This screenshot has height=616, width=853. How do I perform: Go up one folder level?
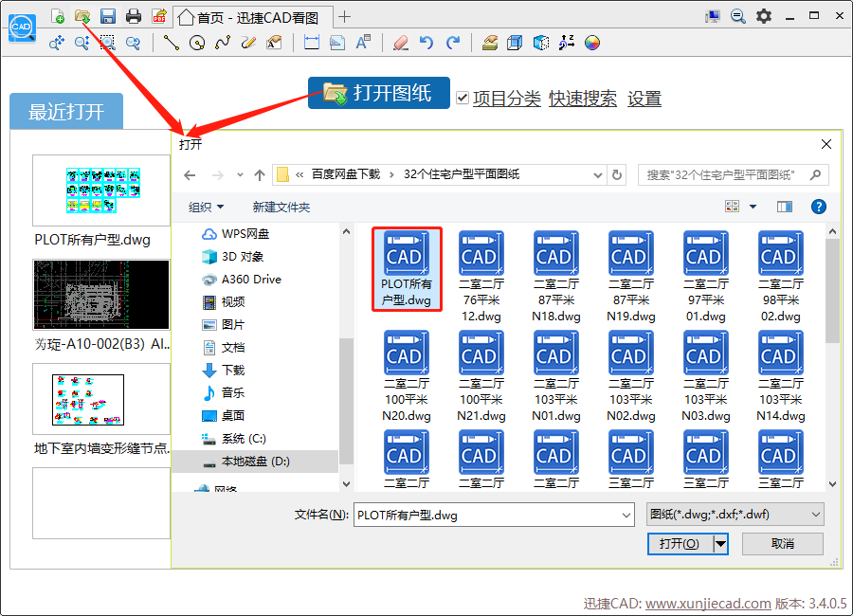click(x=260, y=174)
